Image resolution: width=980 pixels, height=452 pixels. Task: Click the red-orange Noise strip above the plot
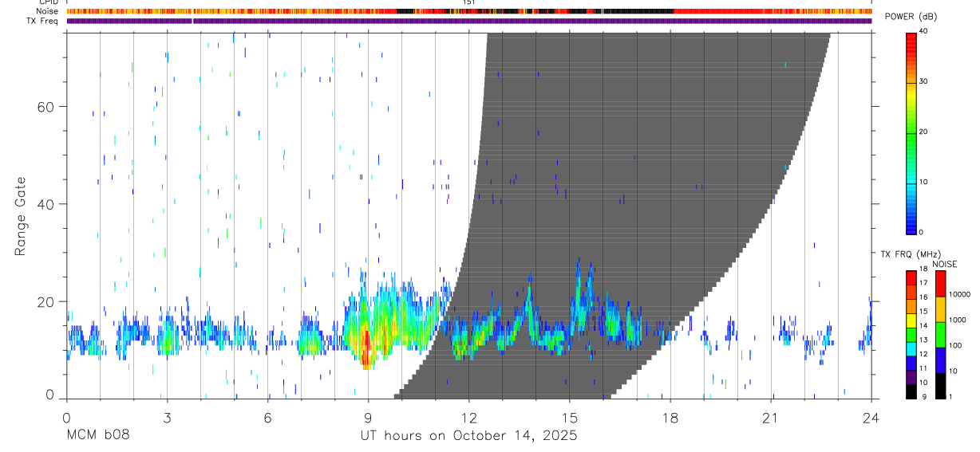469,11
